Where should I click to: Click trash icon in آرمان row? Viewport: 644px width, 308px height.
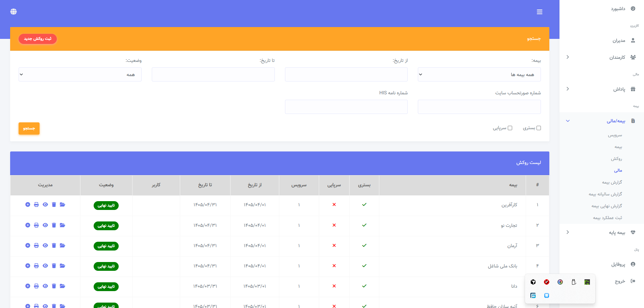click(x=54, y=245)
